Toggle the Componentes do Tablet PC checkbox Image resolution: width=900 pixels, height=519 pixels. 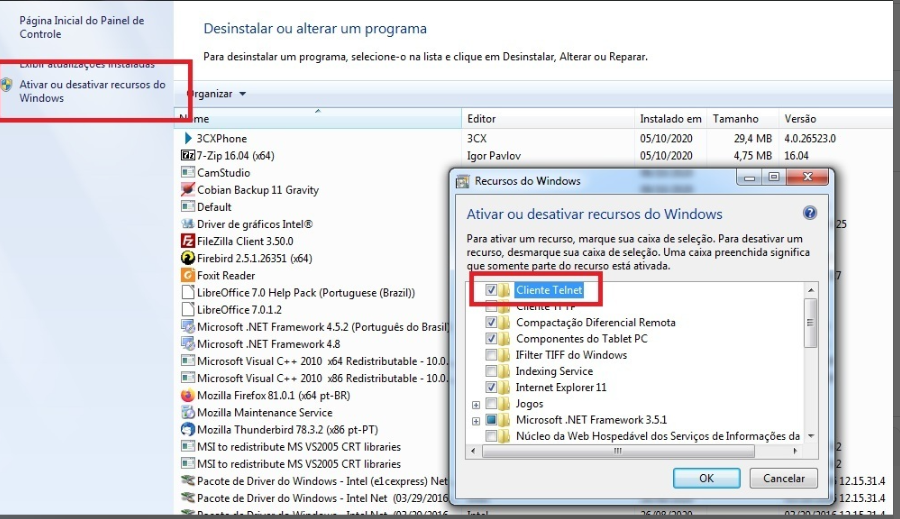491,339
